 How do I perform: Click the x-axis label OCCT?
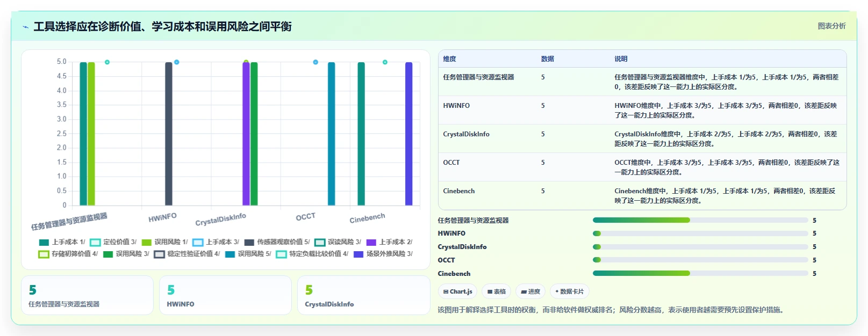(305, 217)
